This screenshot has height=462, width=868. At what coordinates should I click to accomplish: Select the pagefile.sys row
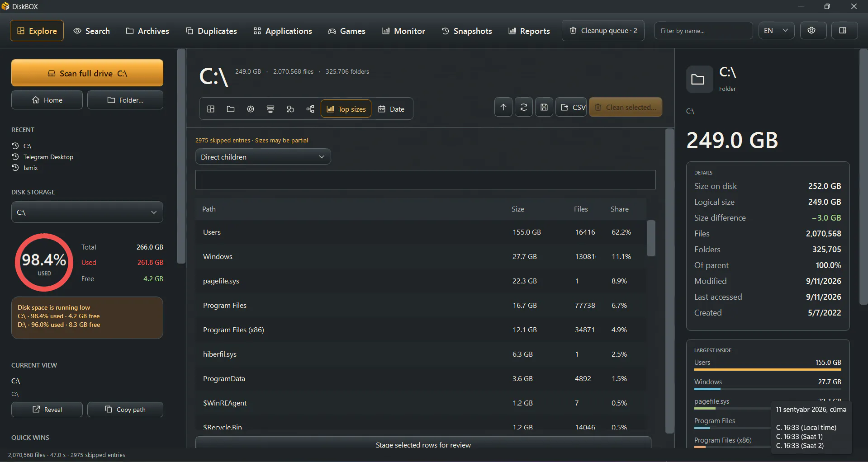pos(421,281)
